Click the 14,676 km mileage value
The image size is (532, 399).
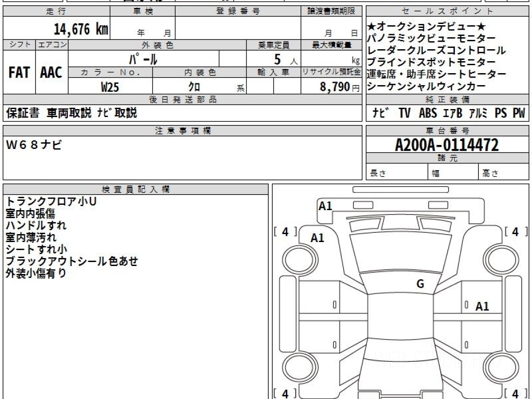click(81, 30)
